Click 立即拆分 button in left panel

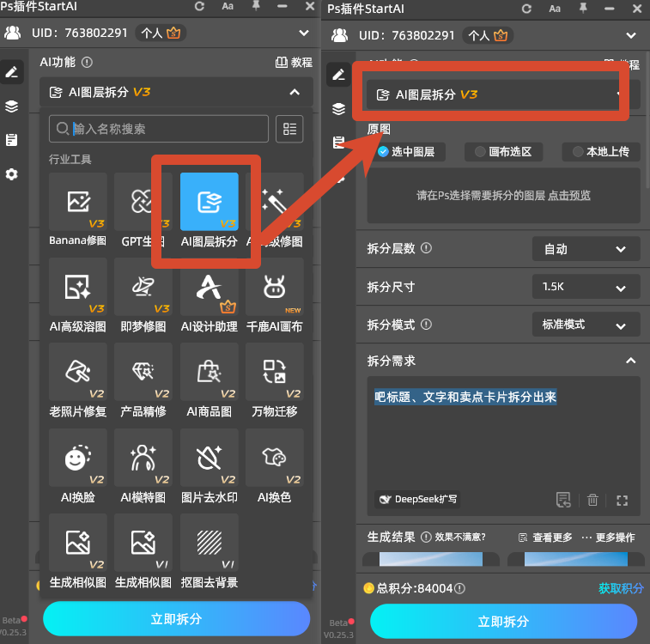pos(177,619)
